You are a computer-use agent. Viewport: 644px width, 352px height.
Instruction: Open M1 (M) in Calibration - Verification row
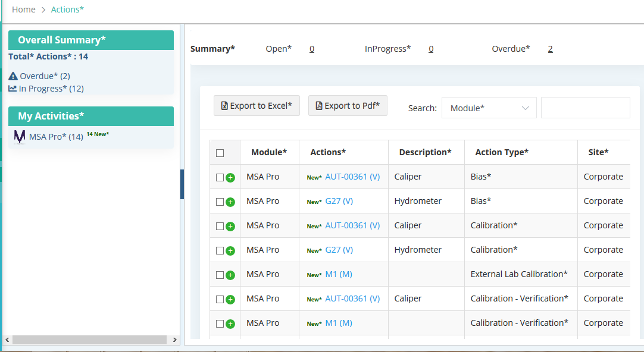click(x=339, y=323)
